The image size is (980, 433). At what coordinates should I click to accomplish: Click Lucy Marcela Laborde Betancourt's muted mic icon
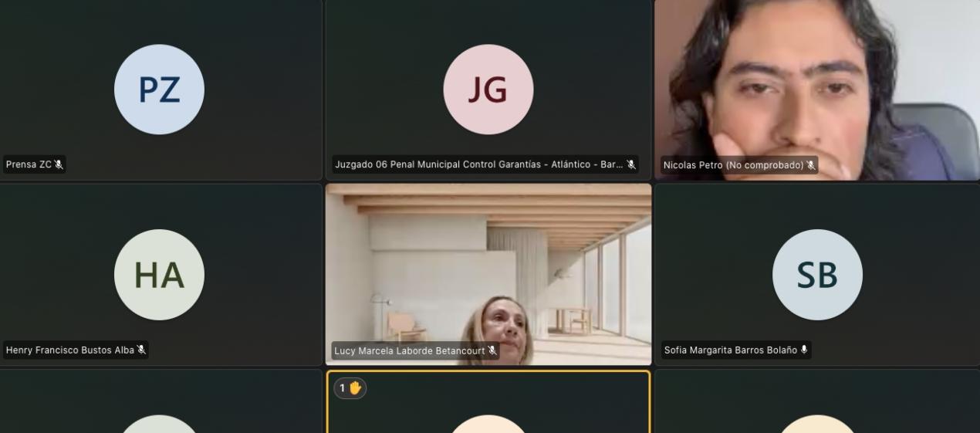492,351
